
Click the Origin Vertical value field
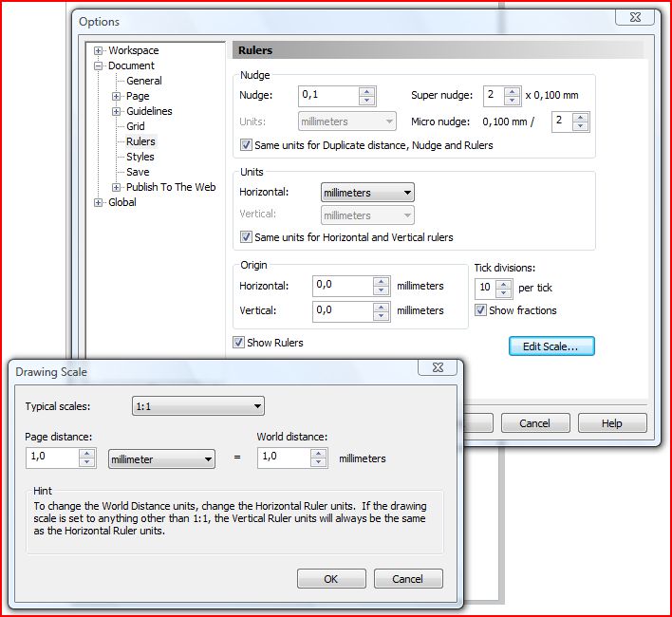343,311
